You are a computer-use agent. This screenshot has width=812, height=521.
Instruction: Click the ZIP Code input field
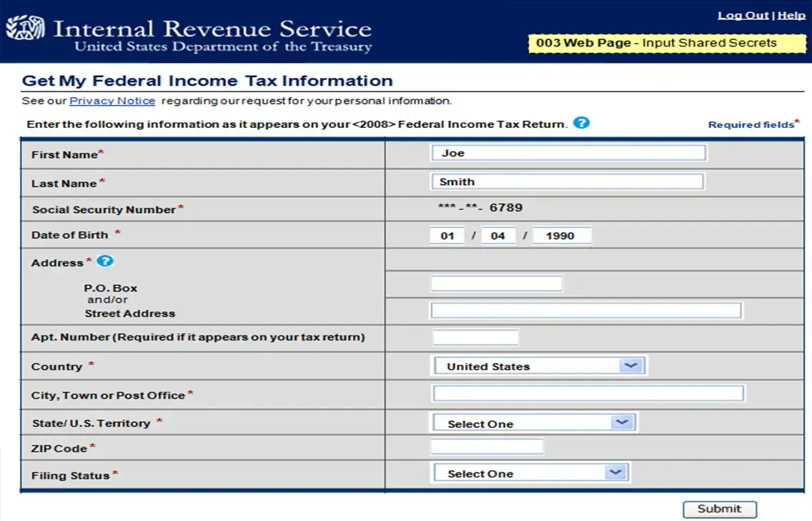click(x=487, y=447)
